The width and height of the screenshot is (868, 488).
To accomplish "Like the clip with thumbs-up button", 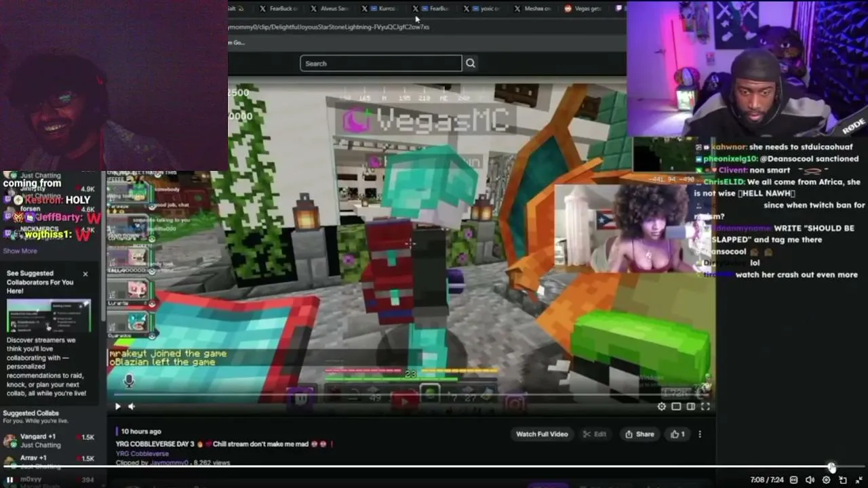I will point(678,434).
